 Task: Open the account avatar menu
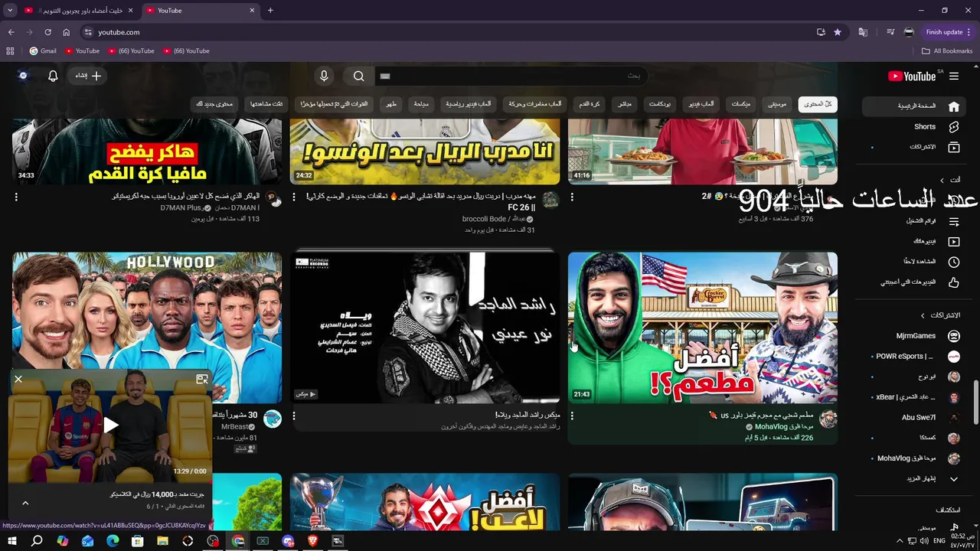pos(23,76)
